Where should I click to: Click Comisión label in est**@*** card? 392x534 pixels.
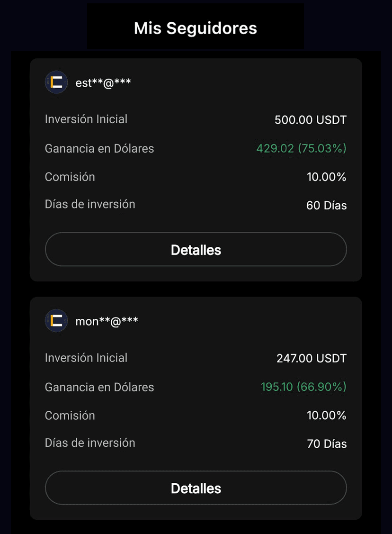[70, 177]
